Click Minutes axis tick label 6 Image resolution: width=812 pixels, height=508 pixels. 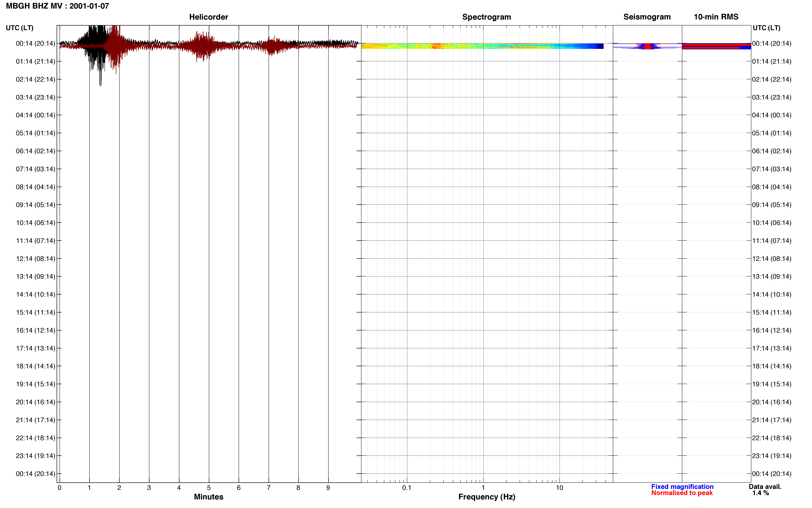(x=239, y=488)
